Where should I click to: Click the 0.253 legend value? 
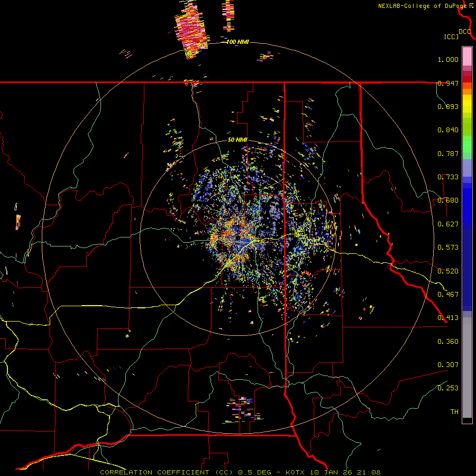pos(448,388)
